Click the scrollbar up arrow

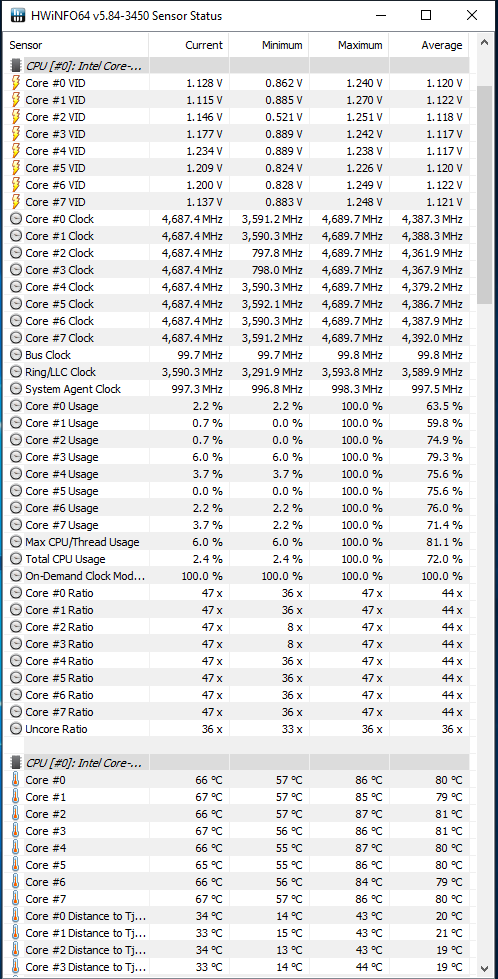484,43
